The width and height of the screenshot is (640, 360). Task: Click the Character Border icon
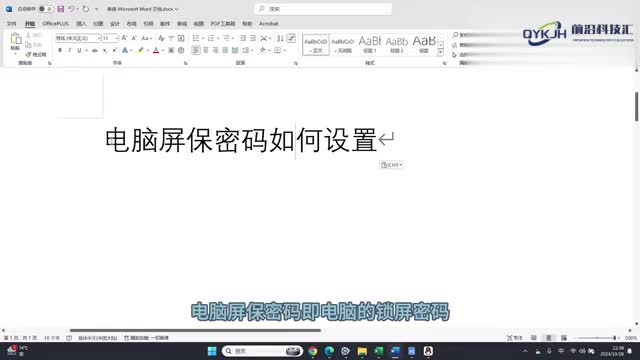[x=181, y=38]
